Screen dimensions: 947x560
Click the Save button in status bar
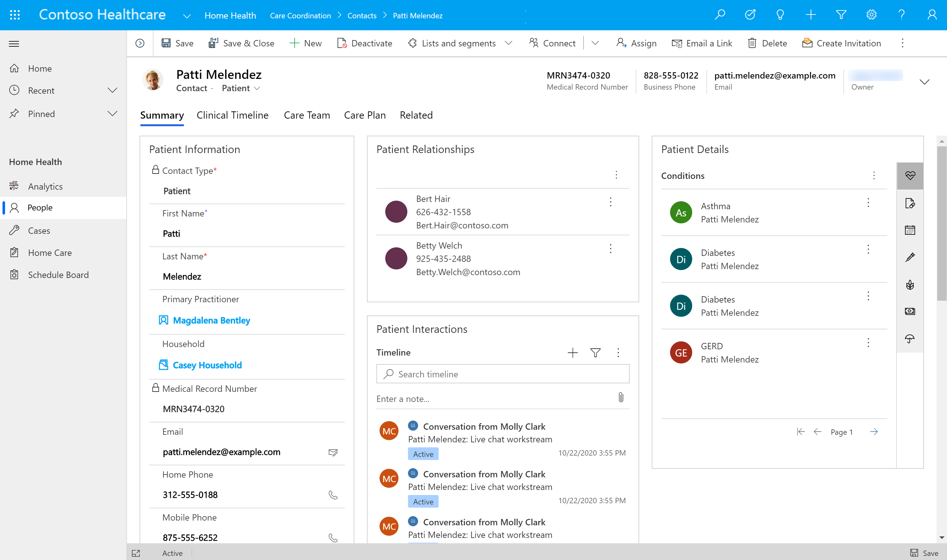(x=924, y=553)
